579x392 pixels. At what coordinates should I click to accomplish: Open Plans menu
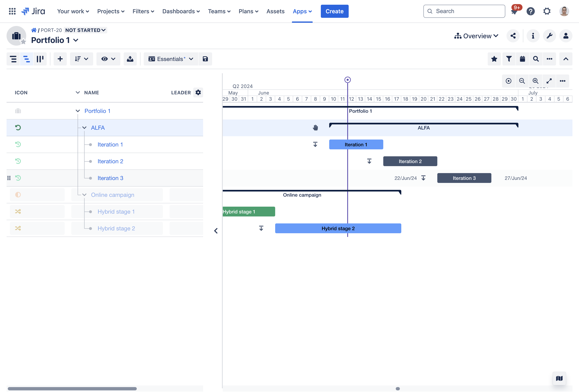point(248,11)
